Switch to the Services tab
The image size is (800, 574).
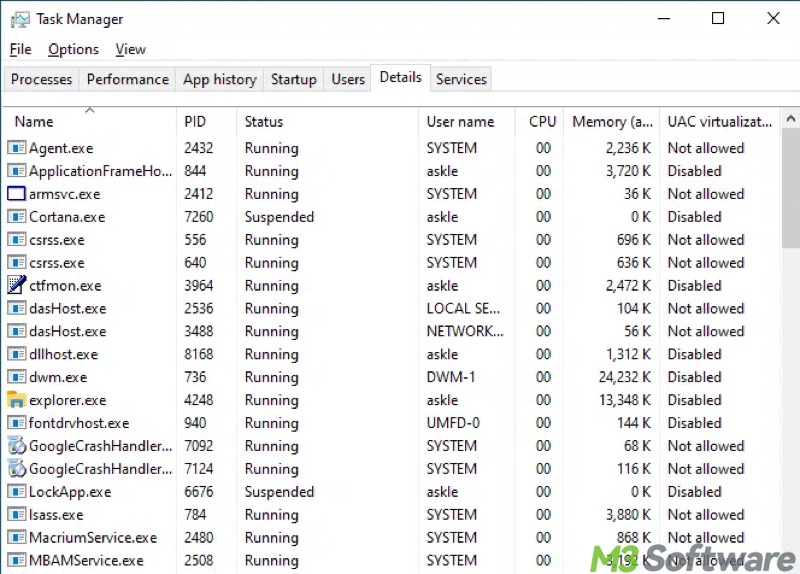pos(461,80)
